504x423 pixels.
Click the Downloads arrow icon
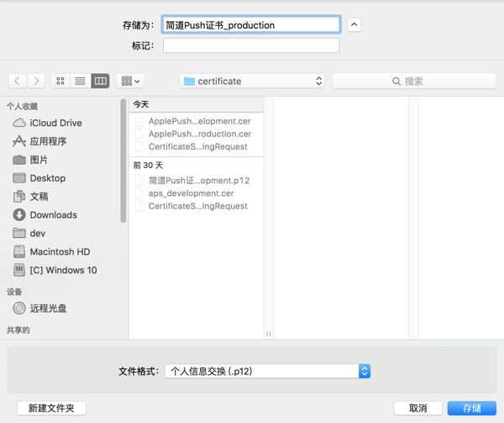[19, 215]
